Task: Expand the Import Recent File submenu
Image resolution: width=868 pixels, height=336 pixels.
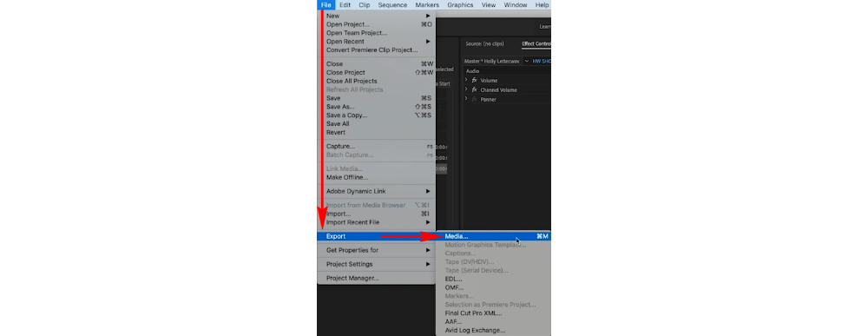Action: [x=377, y=222]
